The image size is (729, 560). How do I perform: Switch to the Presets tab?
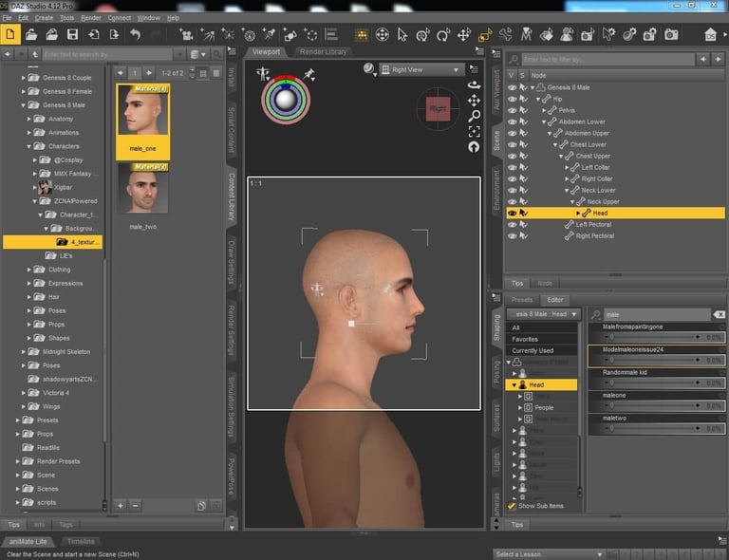(522, 300)
